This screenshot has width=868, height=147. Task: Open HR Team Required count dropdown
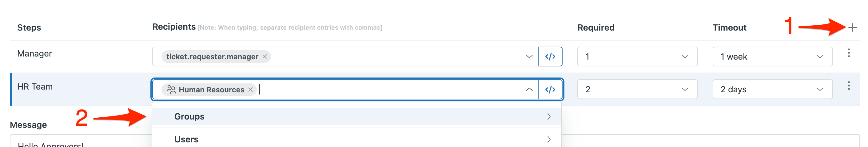[637, 89]
